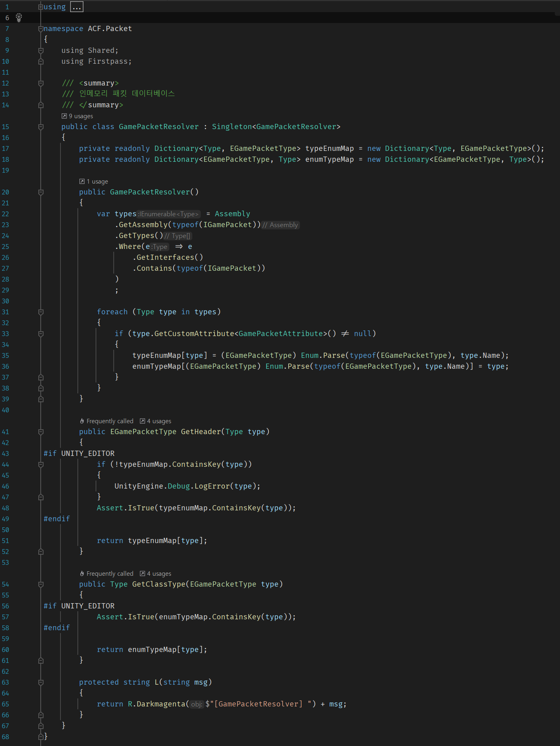Click #if UNITY_EDITOR directive on line 56
The width and height of the screenshot is (560, 746).
coord(79,606)
